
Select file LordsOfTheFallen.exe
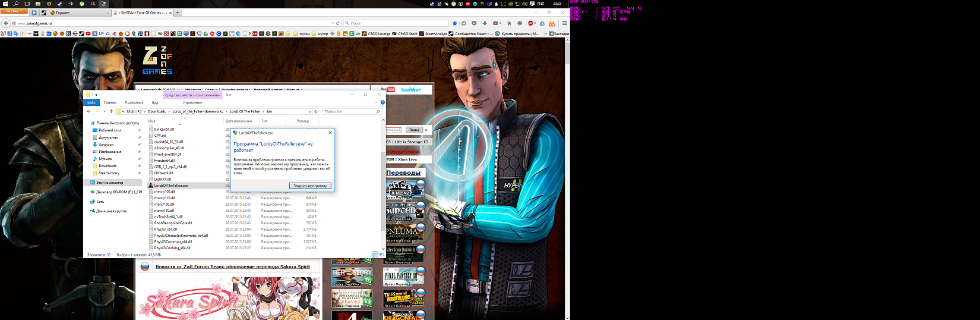pyautogui.click(x=171, y=186)
